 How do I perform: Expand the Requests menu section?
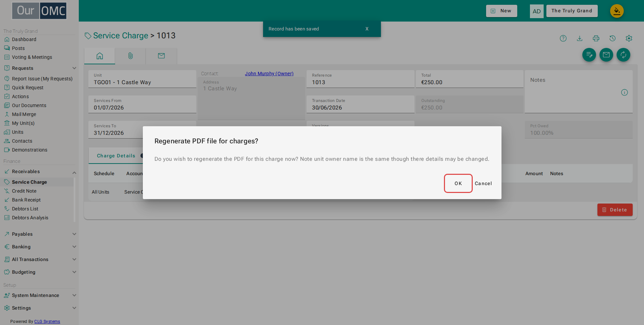(x=39, y=68)
